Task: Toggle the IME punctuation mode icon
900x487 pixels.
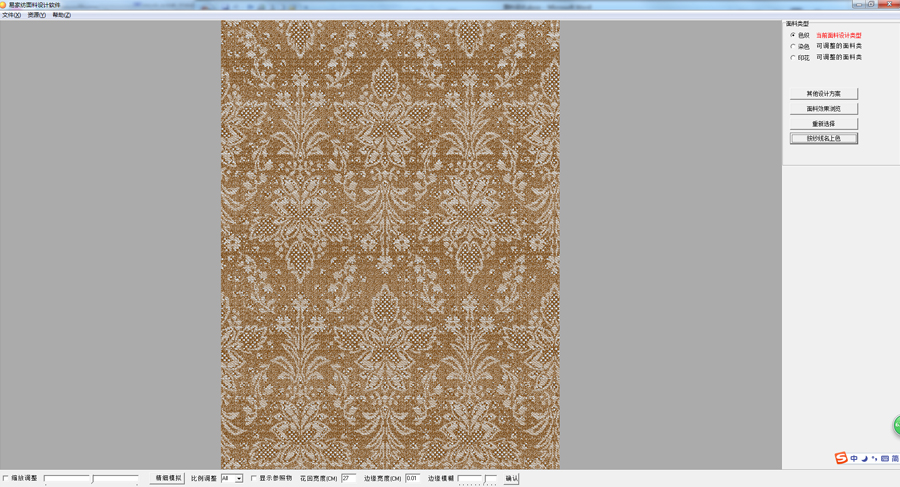Action: (x=874, y=458)
